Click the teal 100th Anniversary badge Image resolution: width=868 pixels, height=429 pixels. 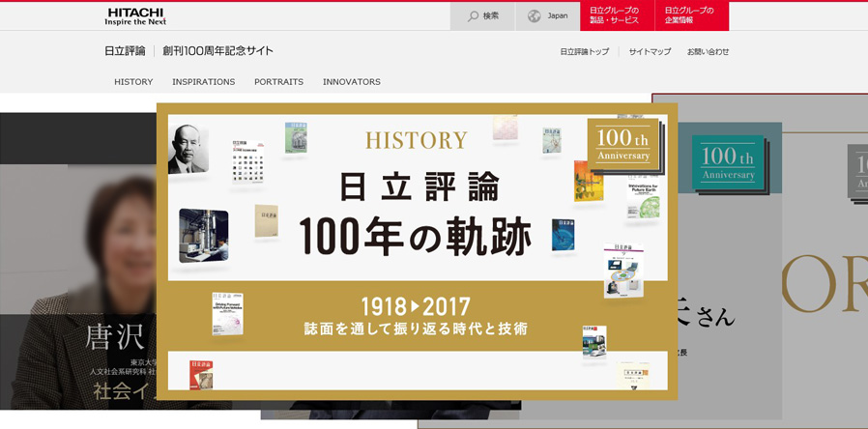pyautogui.click(x=728, y=162)
